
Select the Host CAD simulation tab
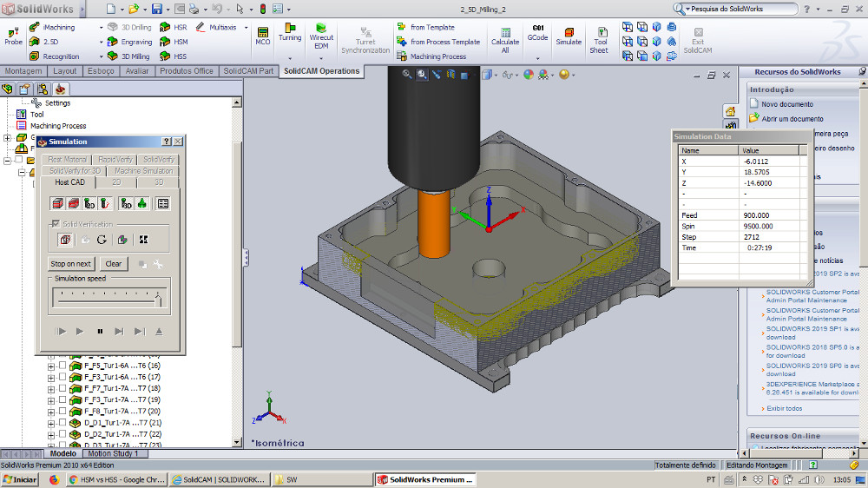[69, 182]
